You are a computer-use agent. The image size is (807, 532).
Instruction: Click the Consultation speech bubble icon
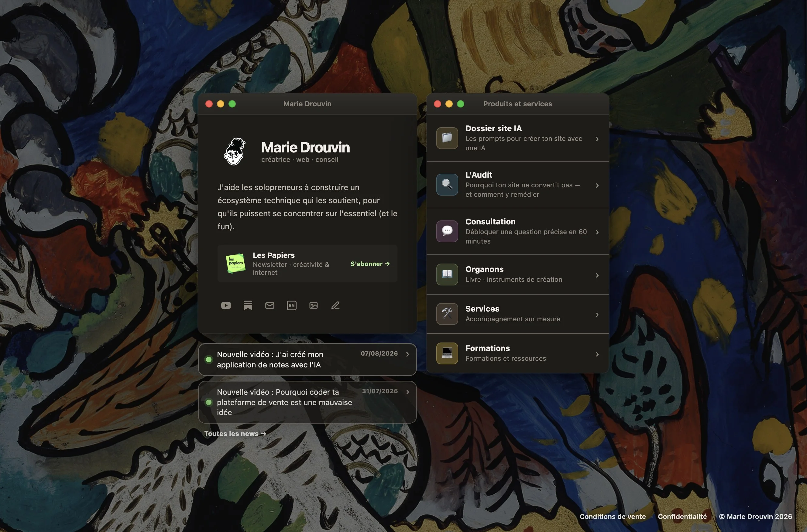tap(447, 231)
